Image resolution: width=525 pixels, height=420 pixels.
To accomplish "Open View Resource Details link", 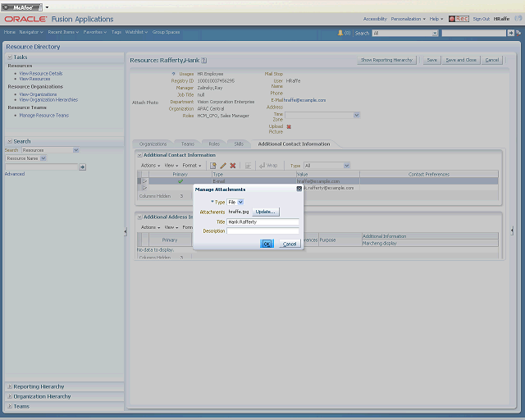I will point(41,73).
